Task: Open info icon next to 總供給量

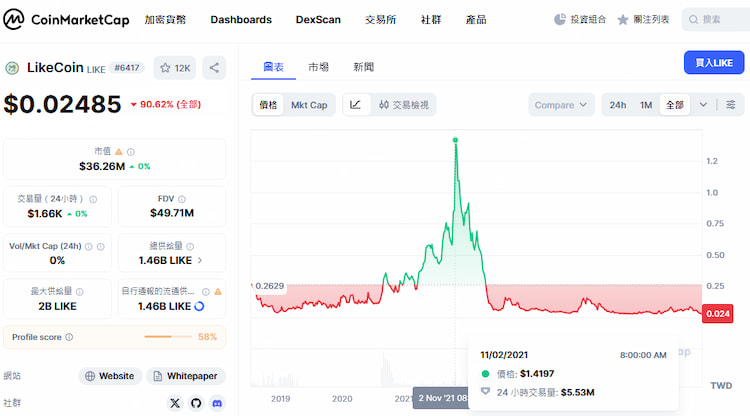Action: click(x=190, y=247)
